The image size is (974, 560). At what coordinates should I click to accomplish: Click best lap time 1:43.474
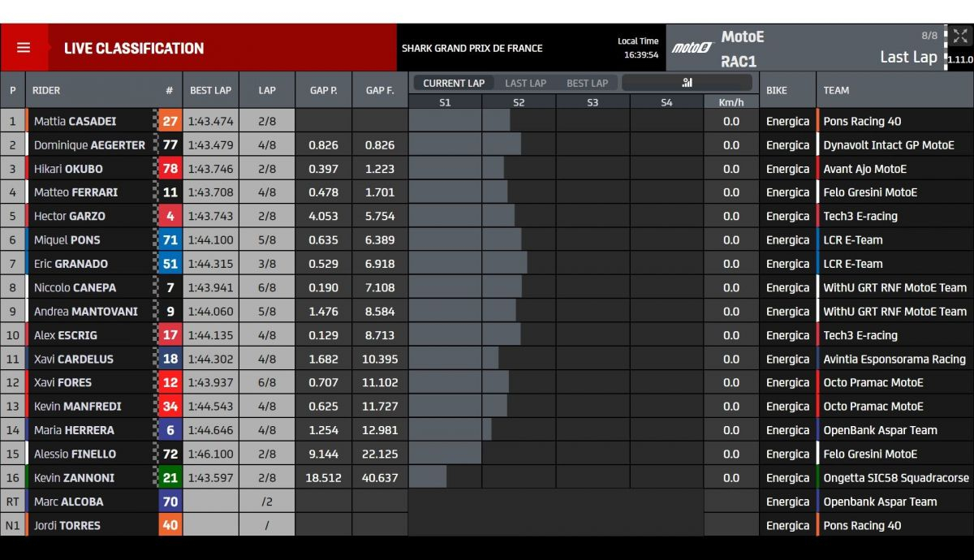pyautogui.click(x=211, y=121)
